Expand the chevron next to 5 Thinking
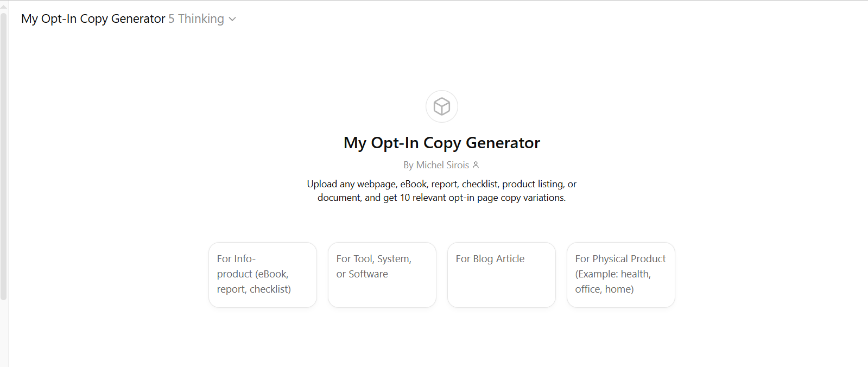Viewport: 868px width, 367px height. tap(232, 19)
